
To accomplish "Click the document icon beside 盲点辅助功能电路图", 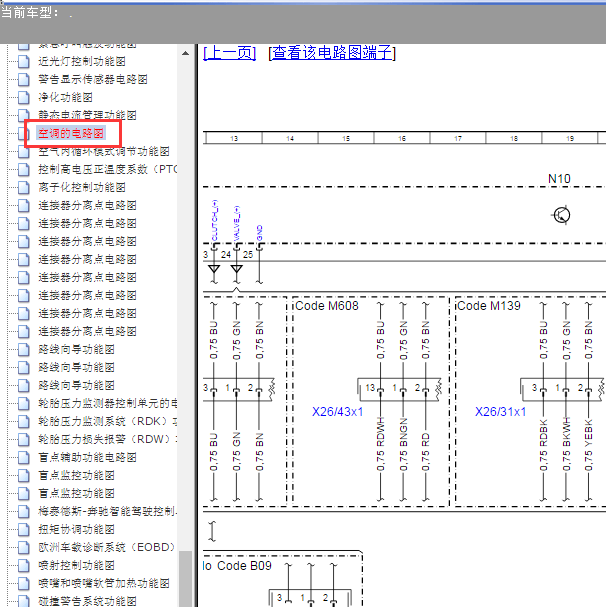I will 24,457.
